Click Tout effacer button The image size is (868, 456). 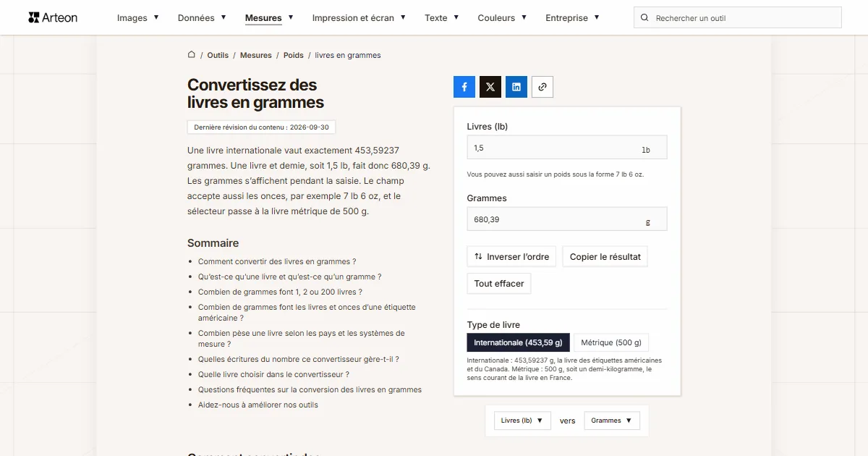coord(499,284)
